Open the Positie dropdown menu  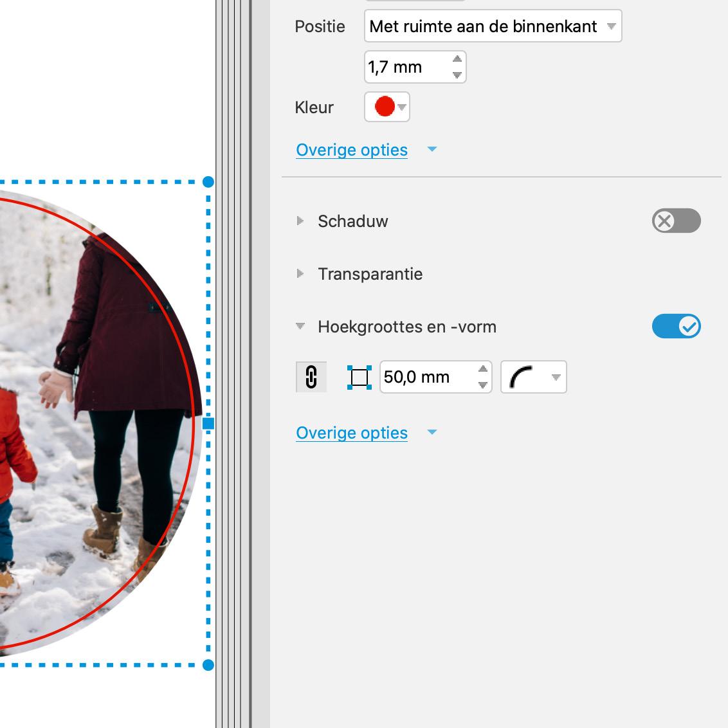point(493,26)
